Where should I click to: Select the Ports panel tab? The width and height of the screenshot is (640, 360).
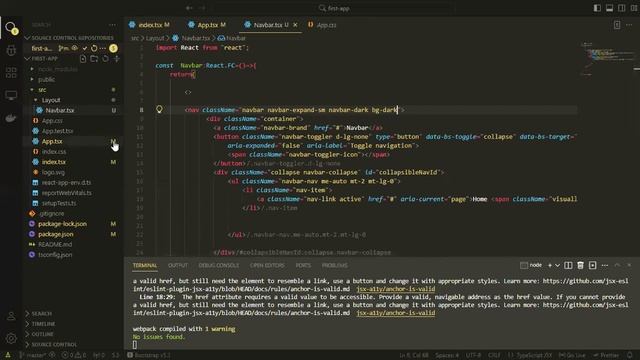click(303, 265)
